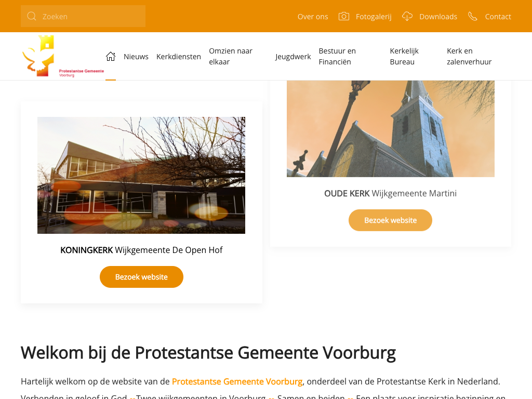
Task: Select the Nieuws menu item
Action: pyautogui.click(x=136, y=57)
